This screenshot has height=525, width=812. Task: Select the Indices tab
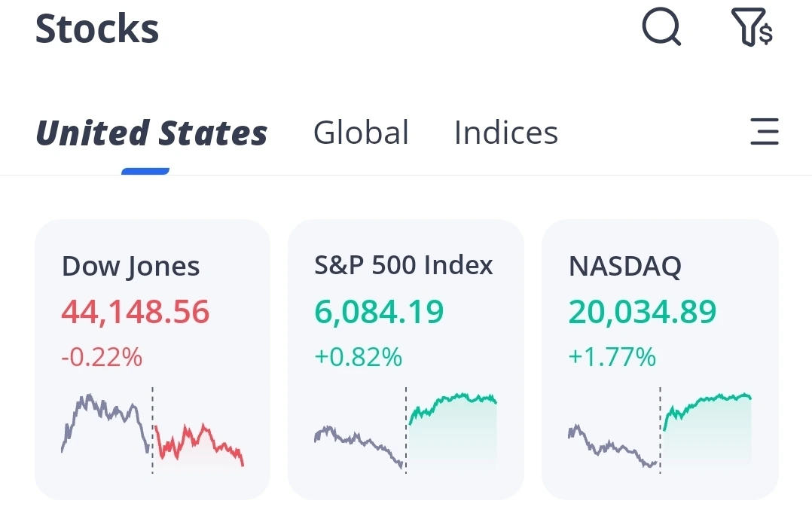click(505, 133)
